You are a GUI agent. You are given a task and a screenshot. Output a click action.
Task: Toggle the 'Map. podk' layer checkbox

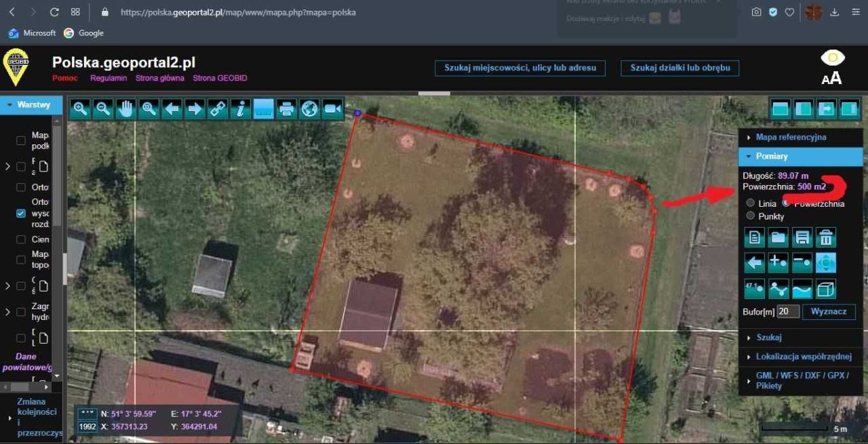coord(21,140)
